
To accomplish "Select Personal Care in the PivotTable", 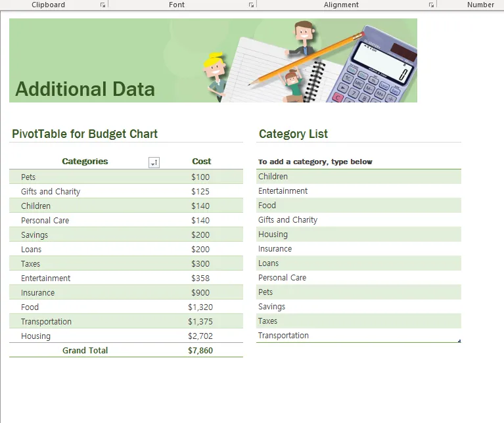I will click(45, 220).
